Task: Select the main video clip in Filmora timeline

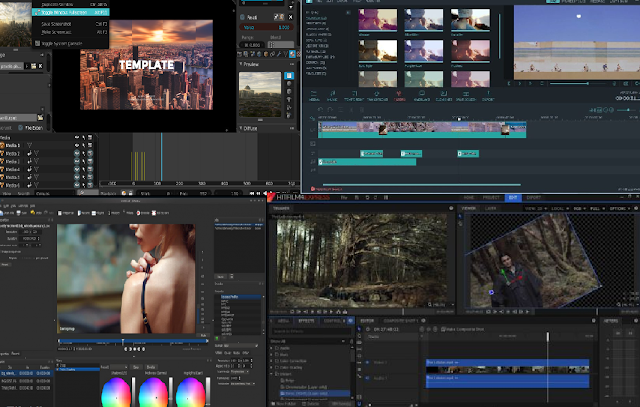Action: [x=422, y=130]
